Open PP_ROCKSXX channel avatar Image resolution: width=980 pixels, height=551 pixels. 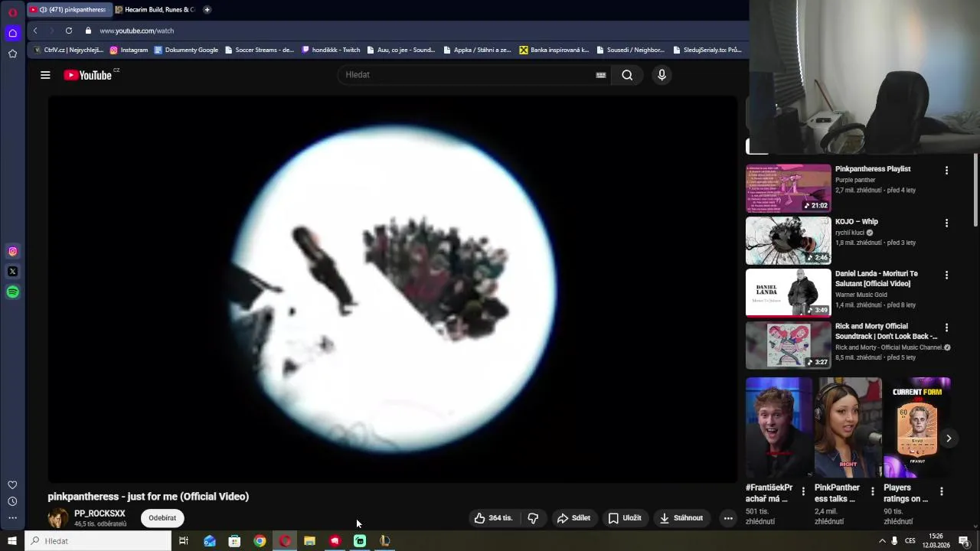coord(57,518)
